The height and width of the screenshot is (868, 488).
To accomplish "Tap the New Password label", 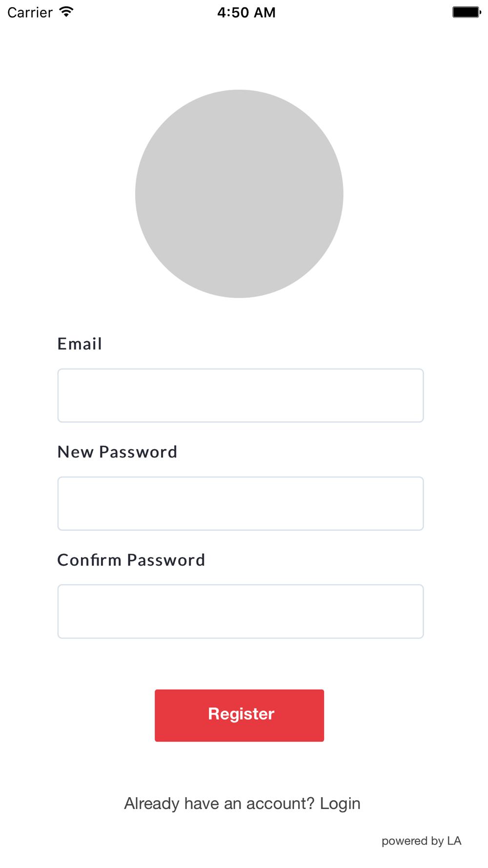I will [117, 452].
